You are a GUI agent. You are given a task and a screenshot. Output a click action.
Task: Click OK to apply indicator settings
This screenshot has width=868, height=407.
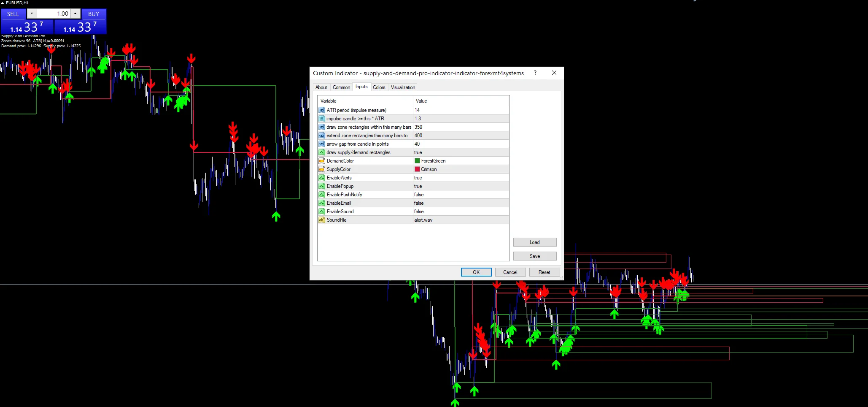pyautogui.click(x=476, y=272)
